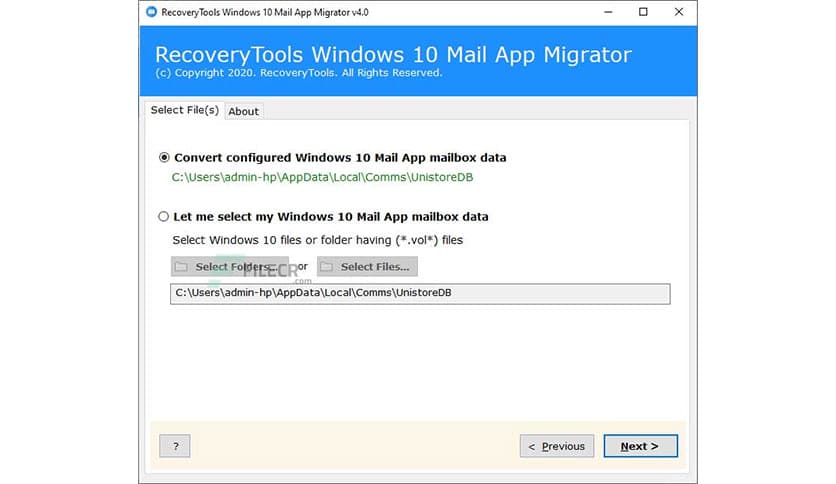Go back with the Previous button
The height and width of the screenshot is (484, 836).
[557, 446]
